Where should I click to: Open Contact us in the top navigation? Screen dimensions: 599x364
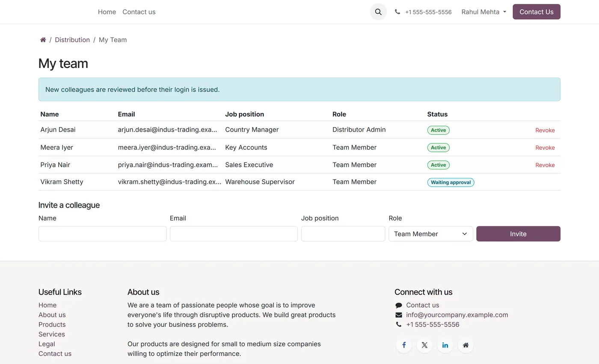(139, 12)
